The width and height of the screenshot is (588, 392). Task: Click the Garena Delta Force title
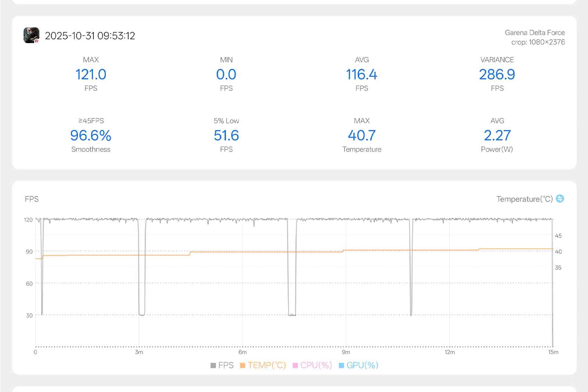(x=534, y=32)
